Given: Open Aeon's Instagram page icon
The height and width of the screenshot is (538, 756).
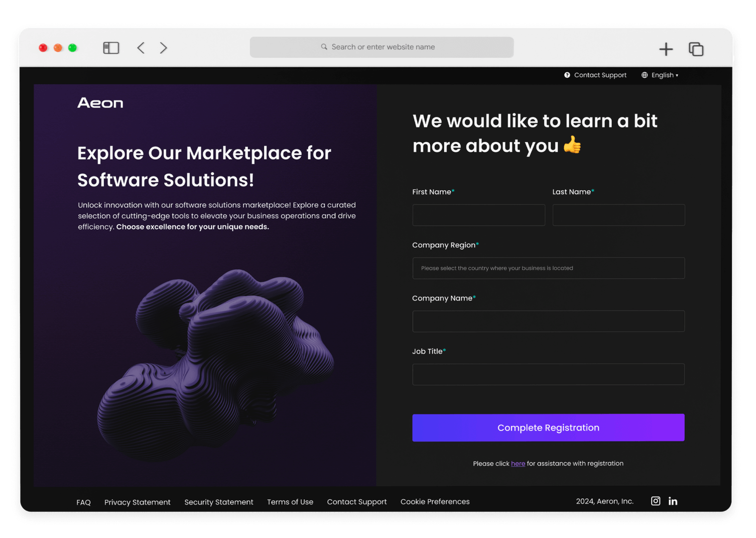Looking at the screenshot, I should coord(656,501).
